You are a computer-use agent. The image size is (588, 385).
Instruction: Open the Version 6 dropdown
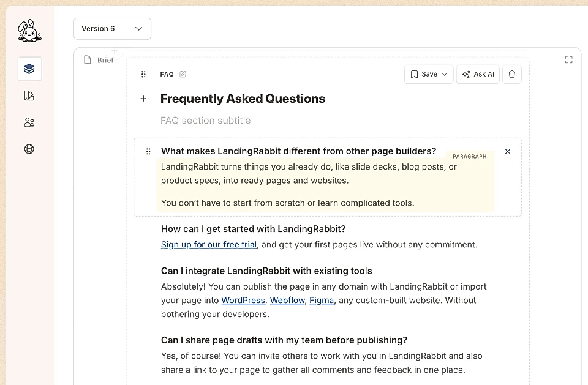tap(112, 28)
